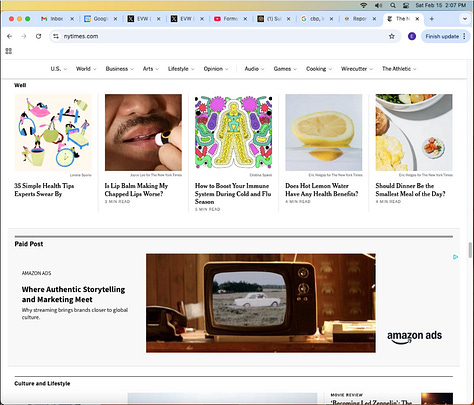Expand the Arts section menu
Viewport: 474px width, 405px height.
point(151,69)
